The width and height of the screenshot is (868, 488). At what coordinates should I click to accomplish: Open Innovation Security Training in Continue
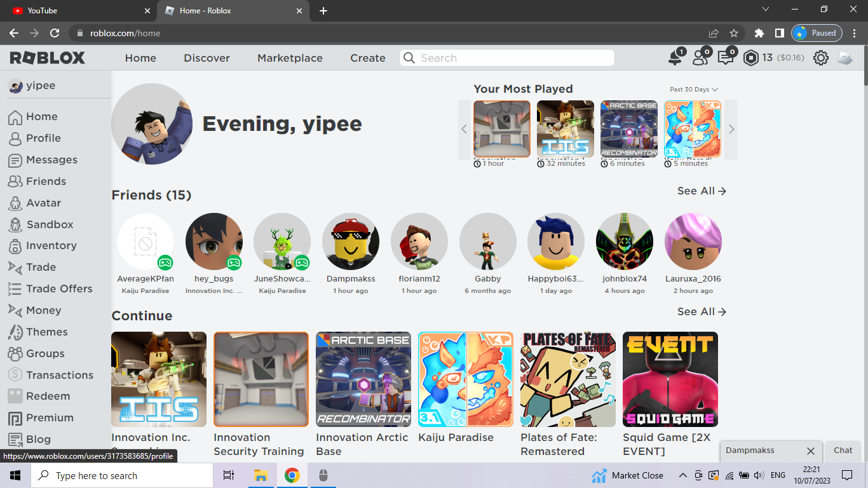pyautogui.click(x=261, y=379)
